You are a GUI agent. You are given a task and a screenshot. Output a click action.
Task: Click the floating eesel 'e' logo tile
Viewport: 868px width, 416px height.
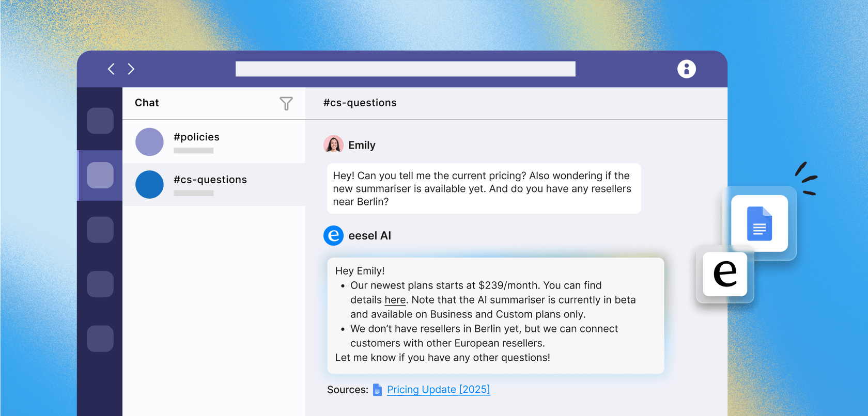(x=725, y=274)
